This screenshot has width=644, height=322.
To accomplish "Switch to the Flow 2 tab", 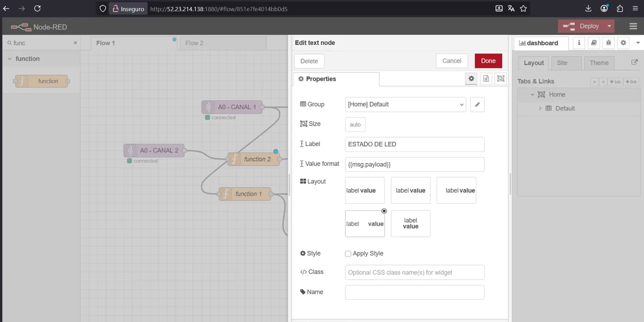I will tap(194, 43).
